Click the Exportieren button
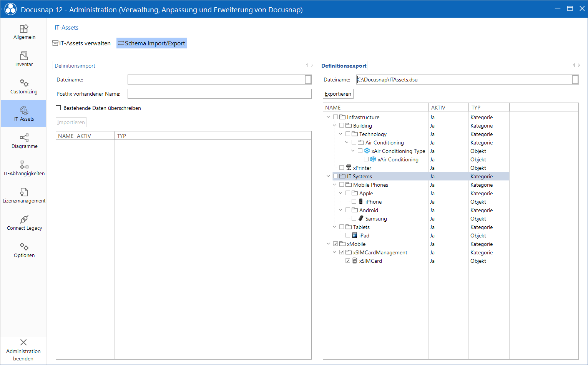 338,94
